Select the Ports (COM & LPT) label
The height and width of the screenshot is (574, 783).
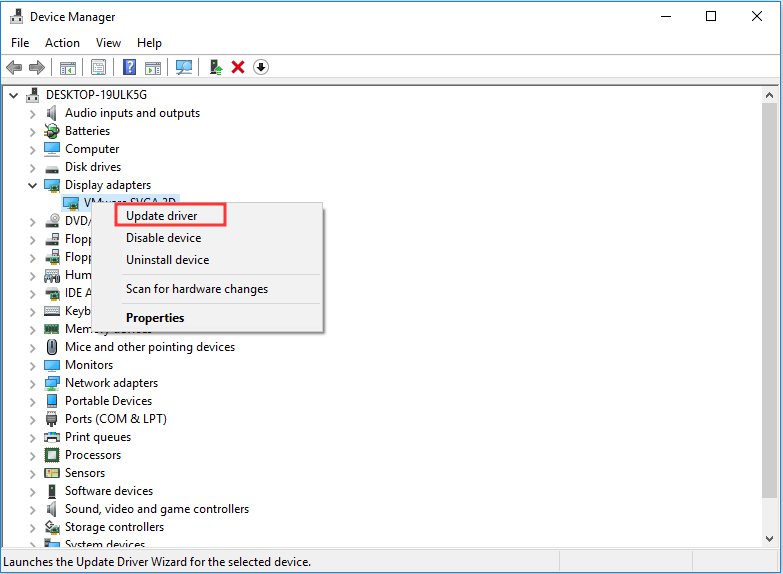(116, 419)
